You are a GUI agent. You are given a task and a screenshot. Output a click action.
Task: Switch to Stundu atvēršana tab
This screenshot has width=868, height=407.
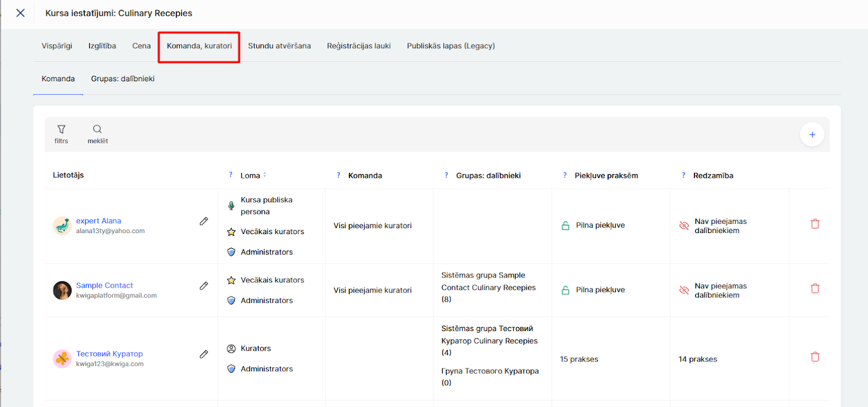click(x=279, y=46)
